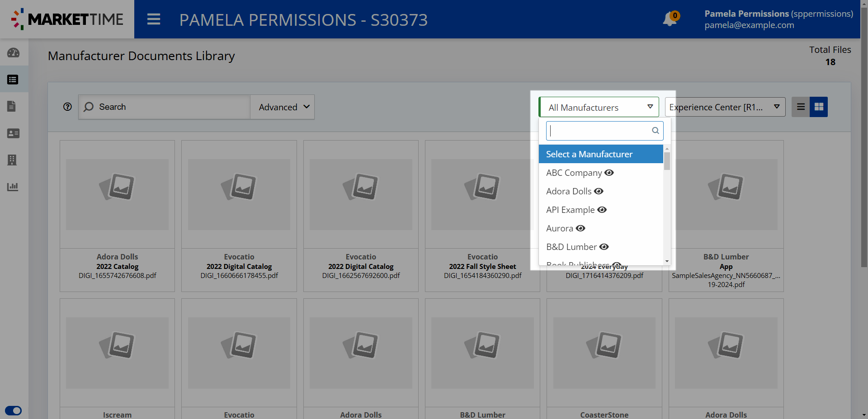Open the contact card sidebar icon
The image size is (868, 419).
coord(13,133)
